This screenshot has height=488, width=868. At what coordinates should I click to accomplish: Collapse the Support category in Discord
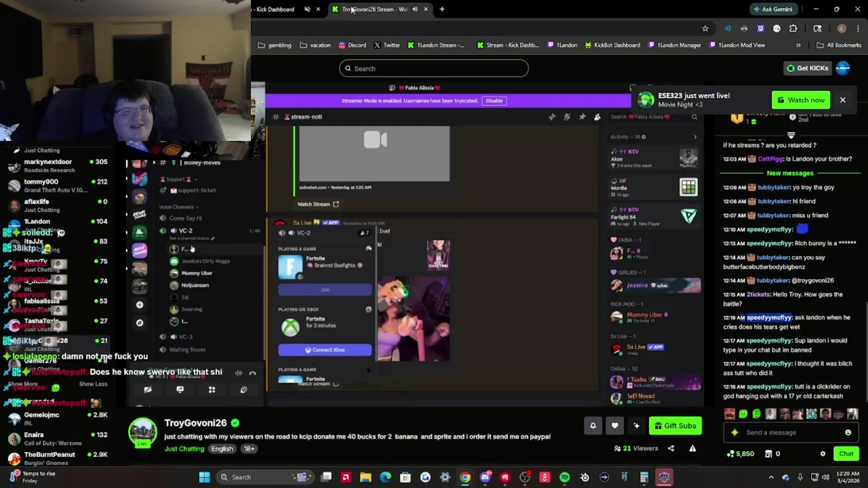coord(178,179)
